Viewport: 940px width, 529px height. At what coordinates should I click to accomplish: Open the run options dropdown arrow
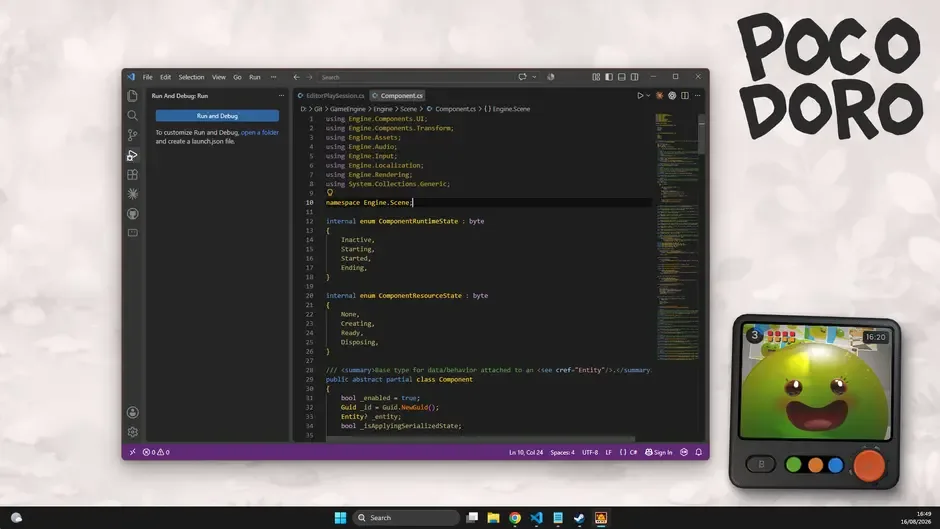[x=648, y=95]
